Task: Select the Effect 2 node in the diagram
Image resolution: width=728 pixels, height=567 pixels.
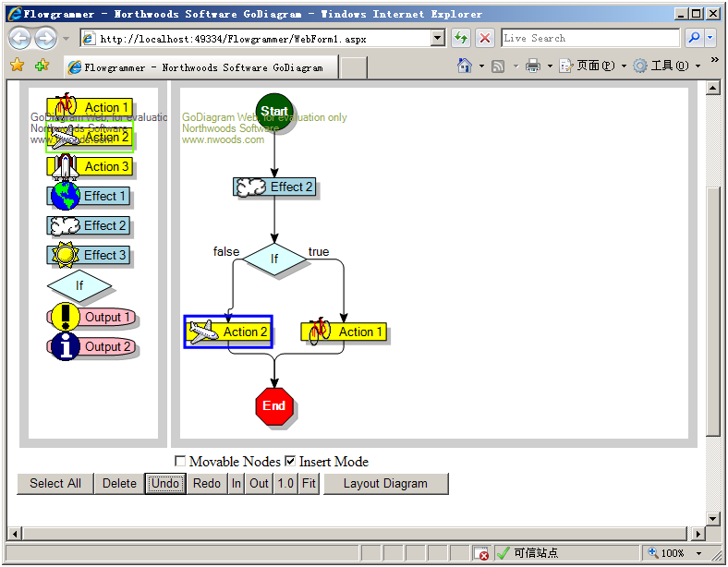Action: [274, 187]
